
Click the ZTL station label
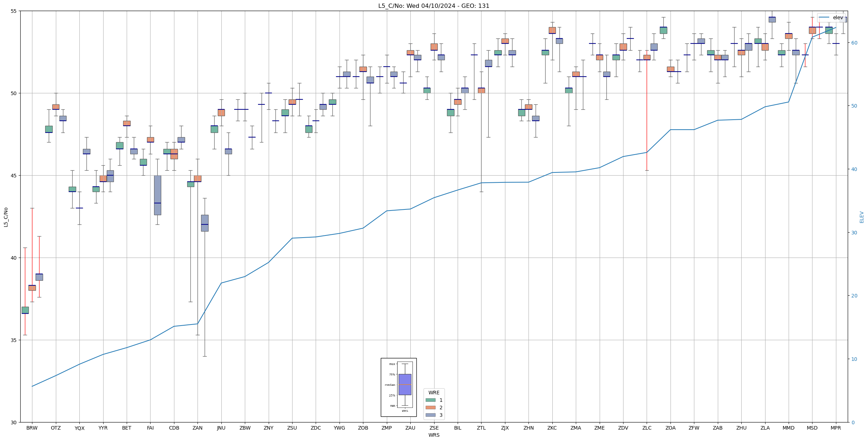(481, 428)
